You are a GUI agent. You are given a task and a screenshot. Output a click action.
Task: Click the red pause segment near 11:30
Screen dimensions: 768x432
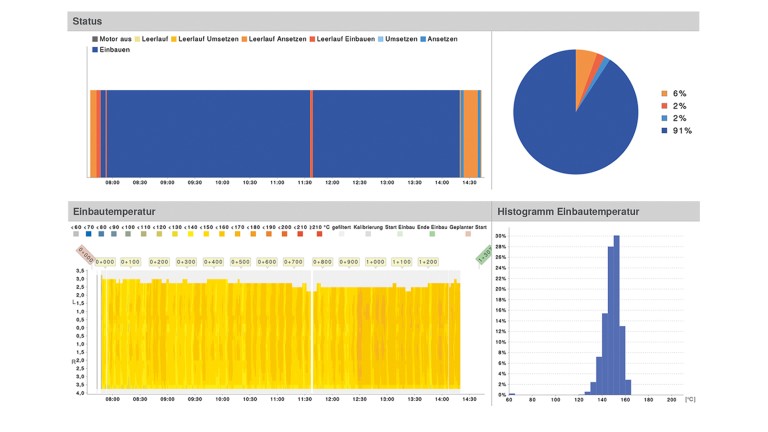pyautogui.click(x=311, y=135)
